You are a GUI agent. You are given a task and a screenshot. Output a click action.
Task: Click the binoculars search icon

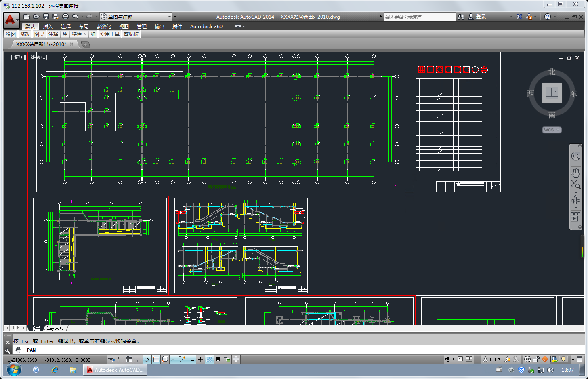(461, 17)
